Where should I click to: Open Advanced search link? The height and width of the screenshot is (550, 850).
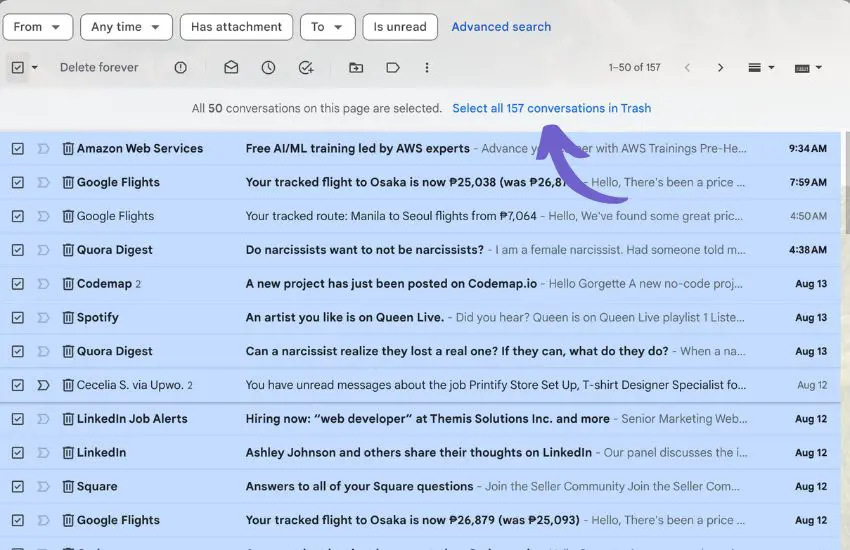click(501, 27)
